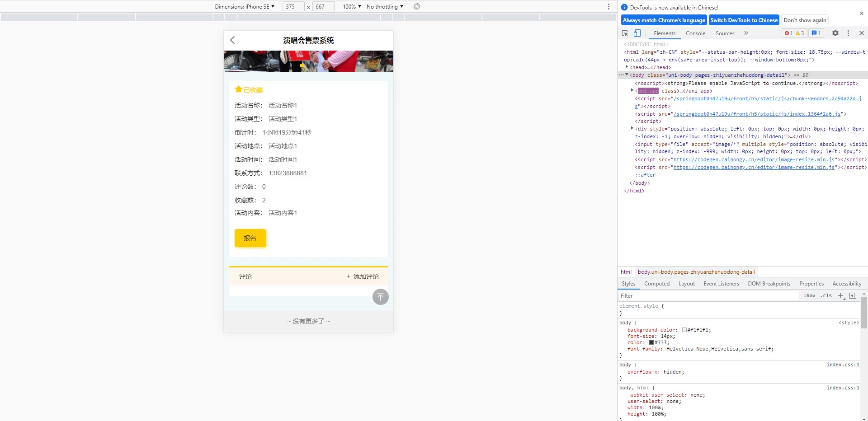868x421 pixels.
Task: Click the scroll-to-top round button
Action: (x=380, y=297)
